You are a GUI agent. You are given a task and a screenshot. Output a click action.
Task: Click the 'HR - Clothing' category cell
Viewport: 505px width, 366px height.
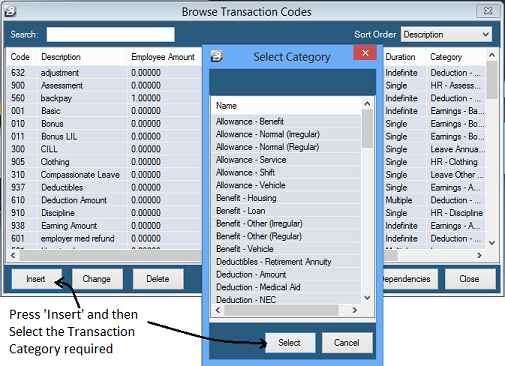point(456,162)
